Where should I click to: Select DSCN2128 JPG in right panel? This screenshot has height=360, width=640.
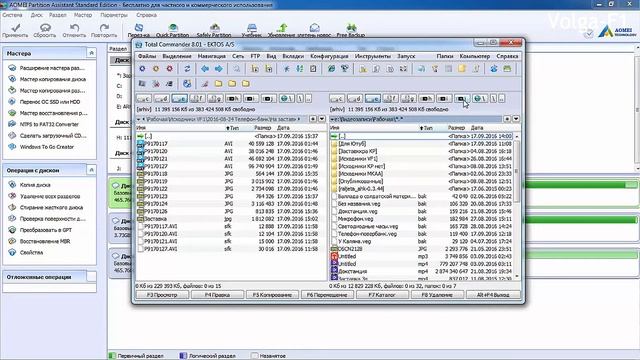tap(422, 249)
